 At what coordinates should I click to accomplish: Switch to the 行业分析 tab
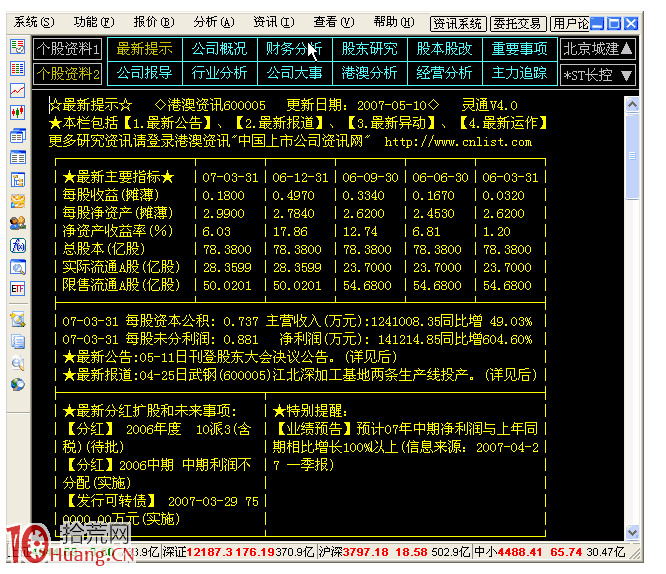[x=220, y=73]
